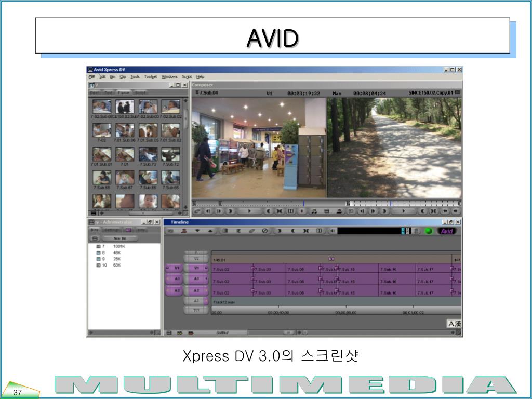This screenshot has height=399, width=532.
Task: Select clip thumbnail 7.Sub.73
Action: [x=148, y=154]
